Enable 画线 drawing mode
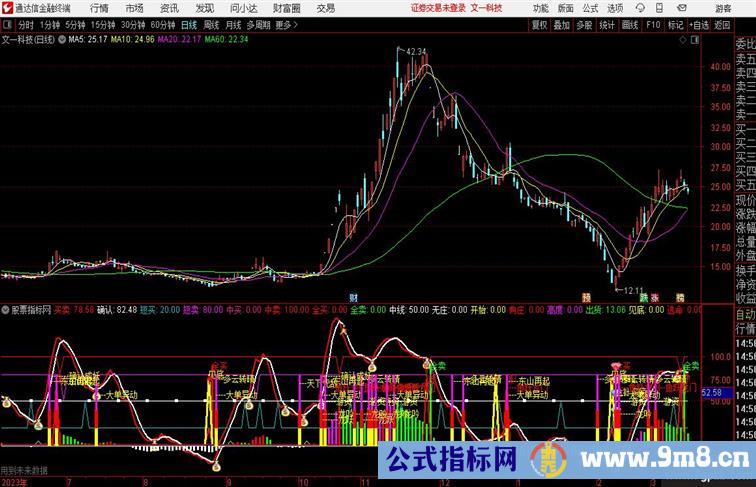 coord(629,25)
